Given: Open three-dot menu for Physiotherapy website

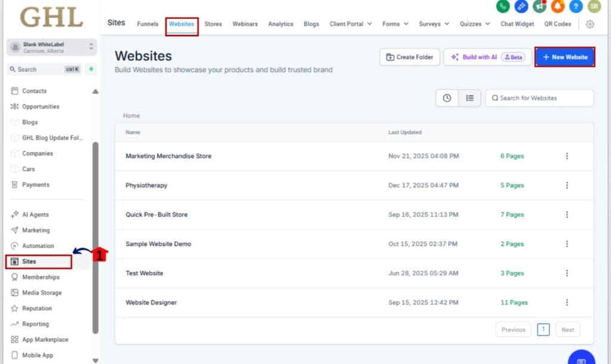Looking at the screenshot, I should coord(566,186).
